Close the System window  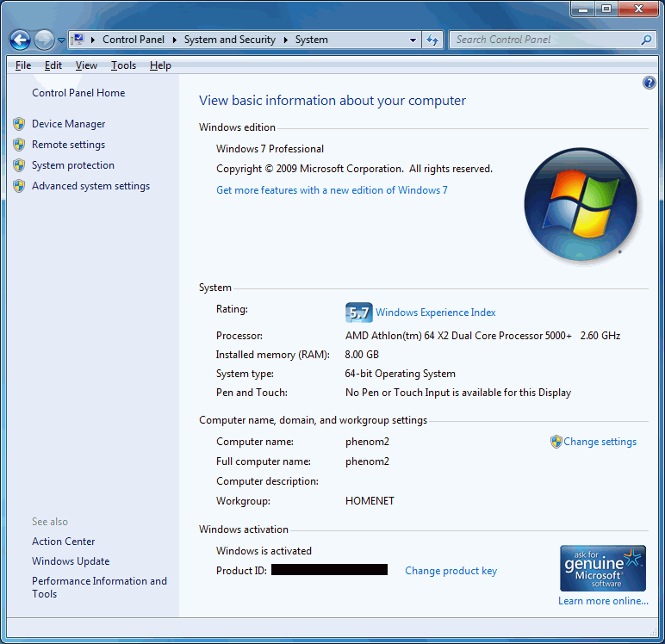pyautogui.click(x=639, y=9)
